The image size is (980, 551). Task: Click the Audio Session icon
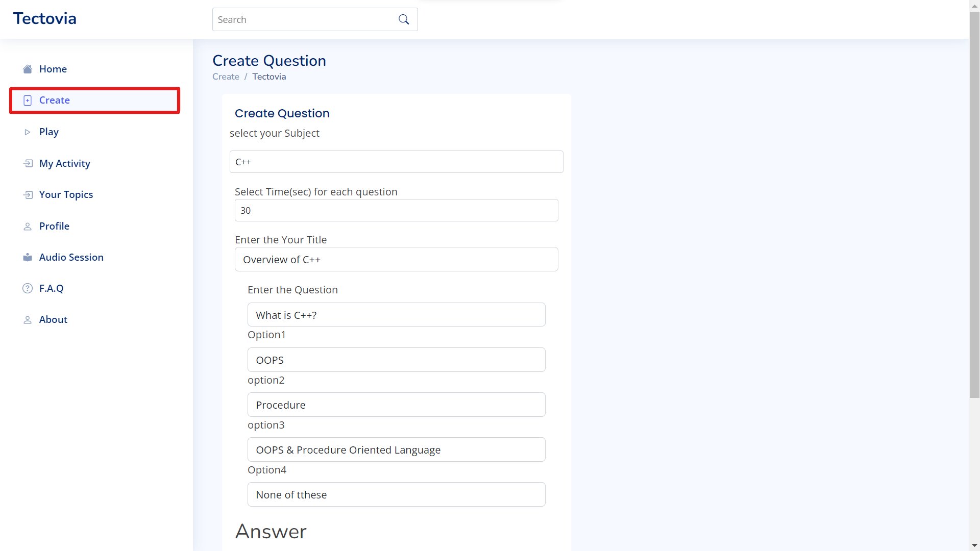coord(27,257)
